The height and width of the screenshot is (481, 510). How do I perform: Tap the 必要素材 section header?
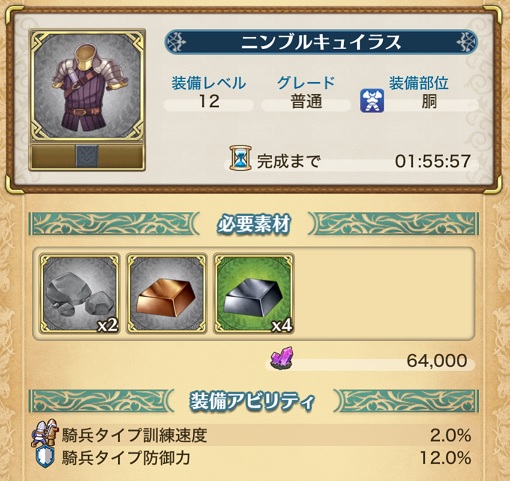(254, 224)
